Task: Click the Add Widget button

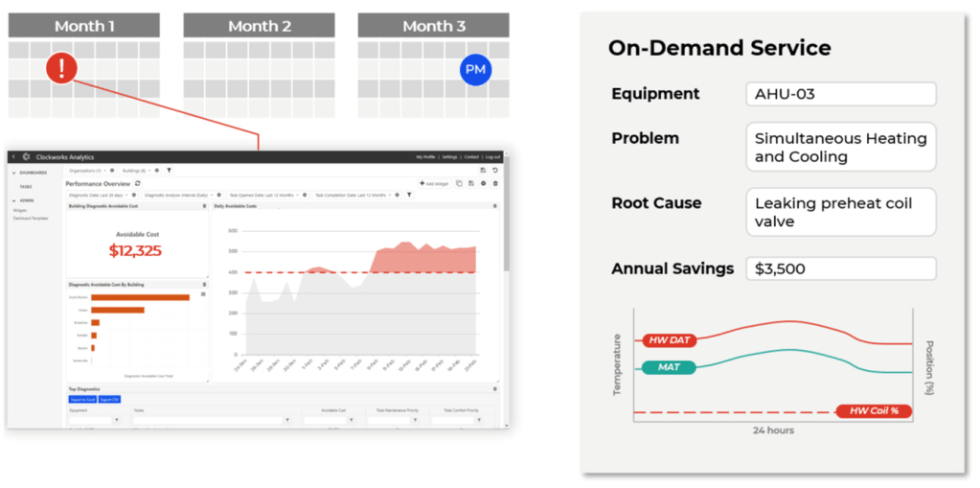Action: coord(434,182)
